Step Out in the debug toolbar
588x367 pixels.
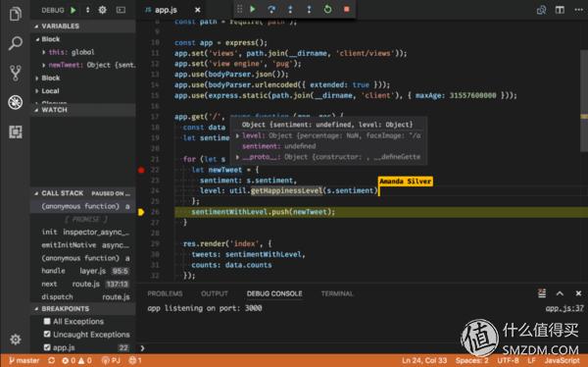309,9
